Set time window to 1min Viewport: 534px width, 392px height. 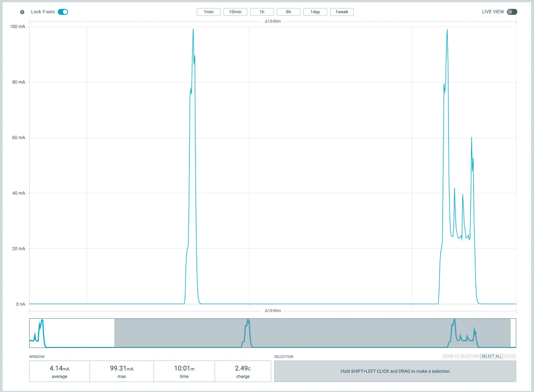click(x=208, y=12)
